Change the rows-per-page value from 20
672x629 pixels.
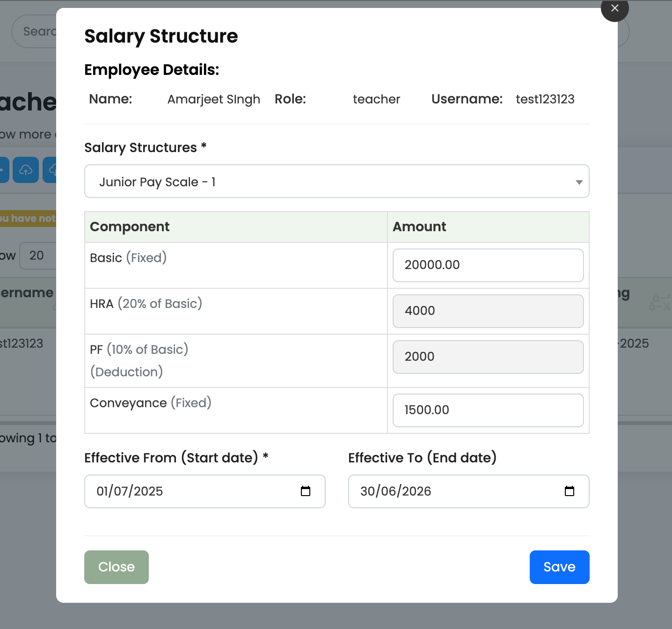(37, 256)
